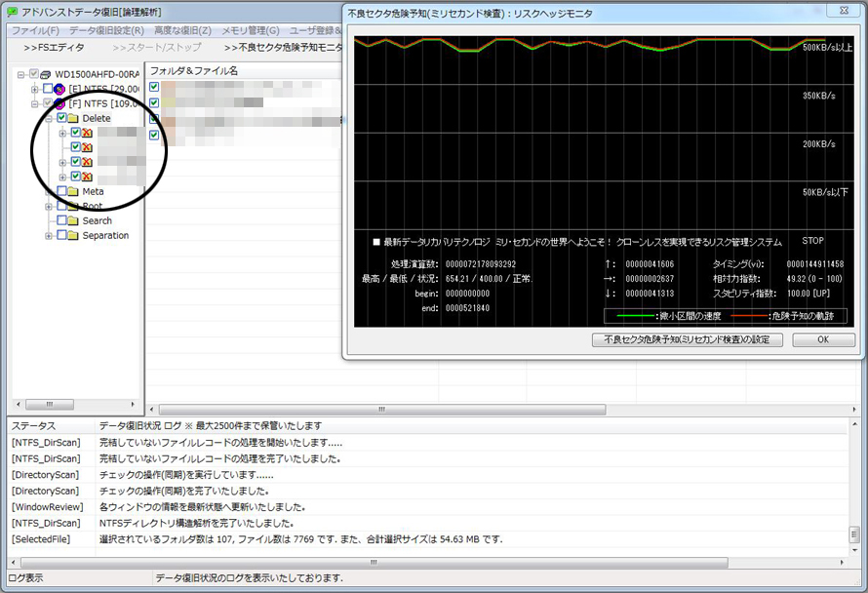Click the 不良セクタ危険予知(ミリセカンド検査)の設定 button
Image resolution: width=868 pixels, height=593 pixels.
click(x=687, y=339)
